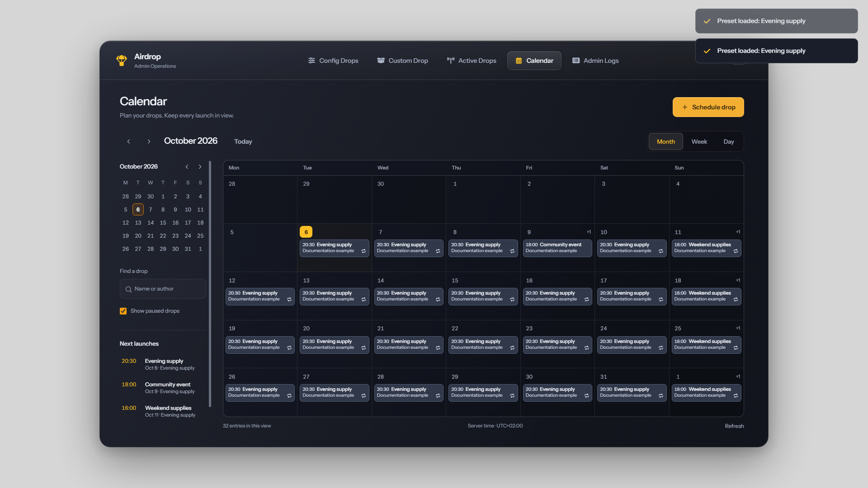Uncheck Show paused drops checkbox
This screenshot has width=868, height=488.
(x=123, y=311)
